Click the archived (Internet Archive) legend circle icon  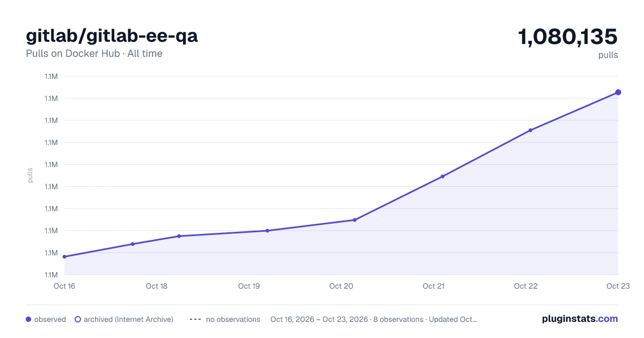(x=77, y=319)
